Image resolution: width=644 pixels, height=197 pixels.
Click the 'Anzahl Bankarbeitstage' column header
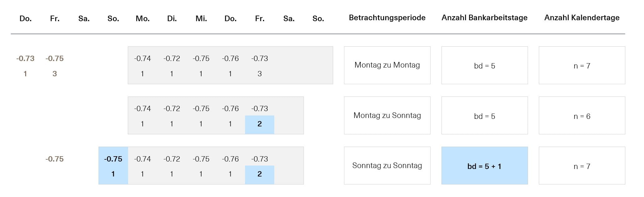coord(484,18)
